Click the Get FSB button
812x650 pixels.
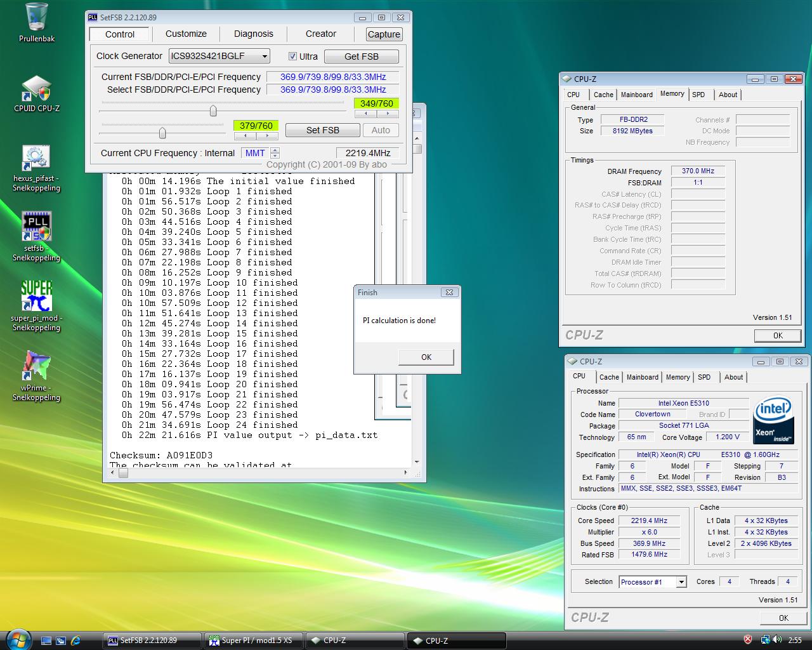362,56
